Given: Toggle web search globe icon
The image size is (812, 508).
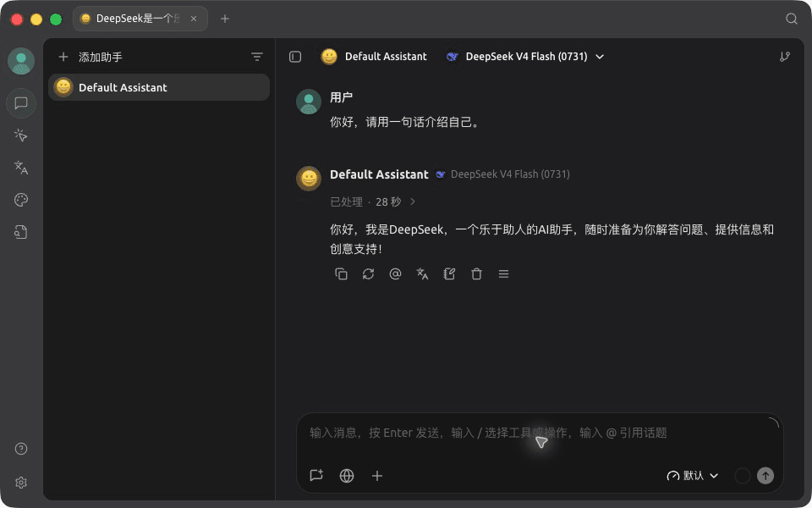Looking at the screenshot, I should (347, 475).
